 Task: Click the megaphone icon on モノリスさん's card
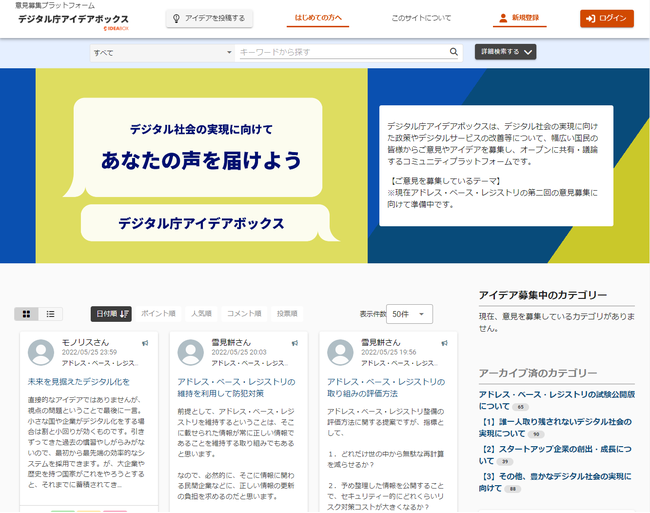[145, 343]
